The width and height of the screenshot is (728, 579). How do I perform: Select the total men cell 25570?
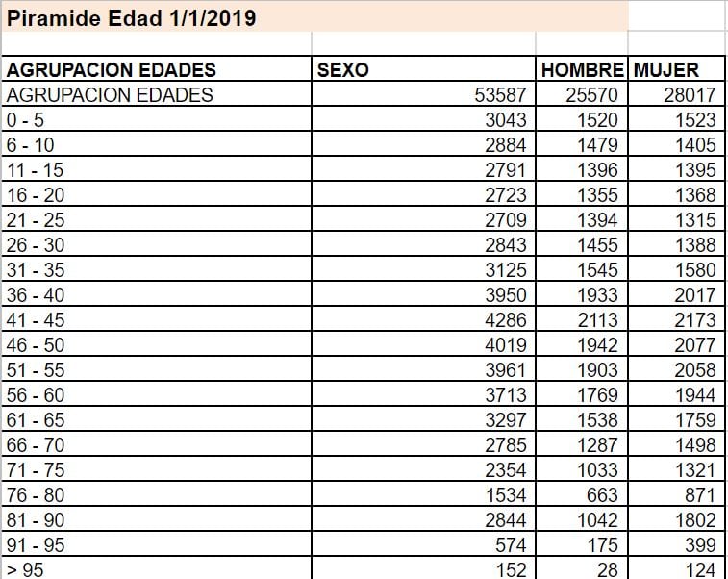point(590,95)
